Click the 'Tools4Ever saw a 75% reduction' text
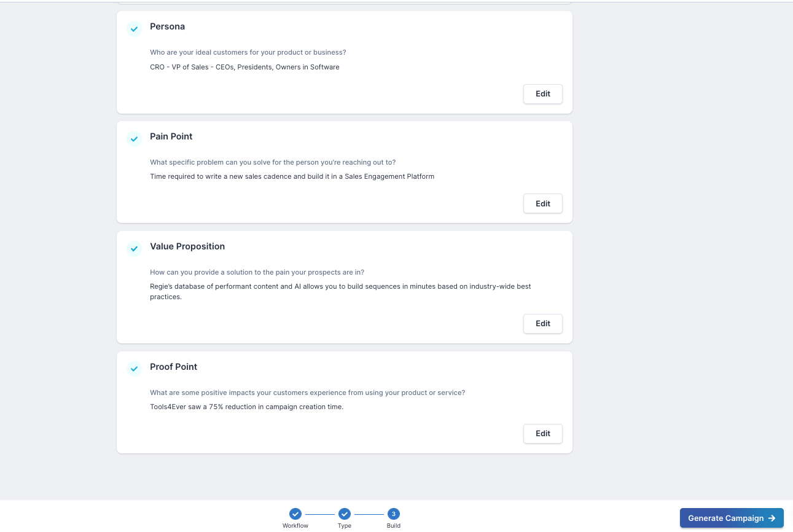 click(246, 407)
